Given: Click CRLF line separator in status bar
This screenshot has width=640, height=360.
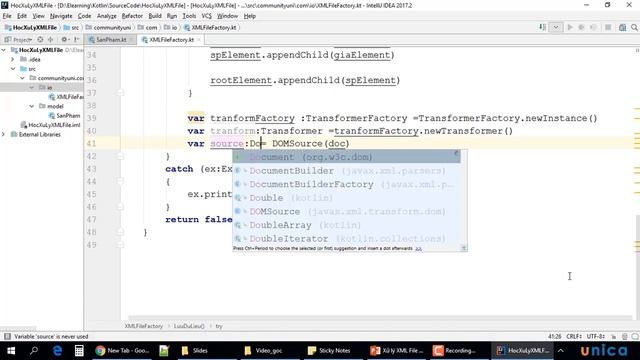Looking at the screenshot, I should click(x=574, y=336).
